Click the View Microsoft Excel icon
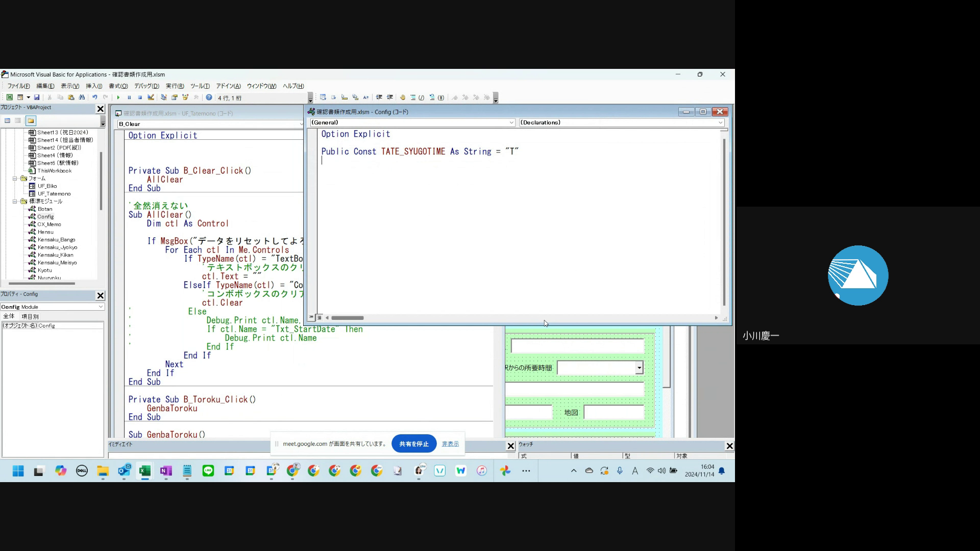The width and height of the screenshot is (980, 551). 9,97
